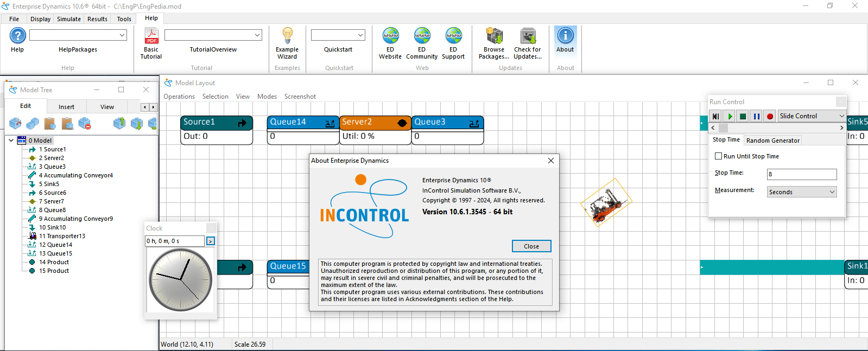This screenshot has height=351, width=868.
Task: Click the move atom down icon
Action: click(137, 124)
